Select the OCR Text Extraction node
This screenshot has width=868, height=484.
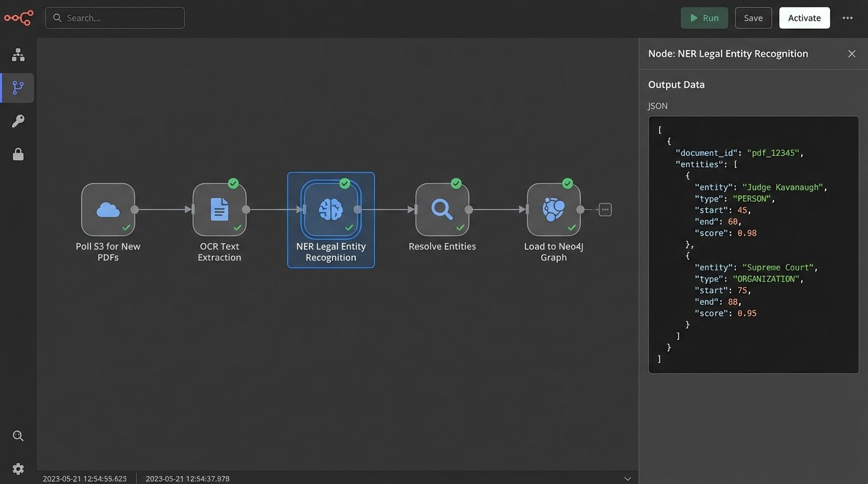[220, 210]
